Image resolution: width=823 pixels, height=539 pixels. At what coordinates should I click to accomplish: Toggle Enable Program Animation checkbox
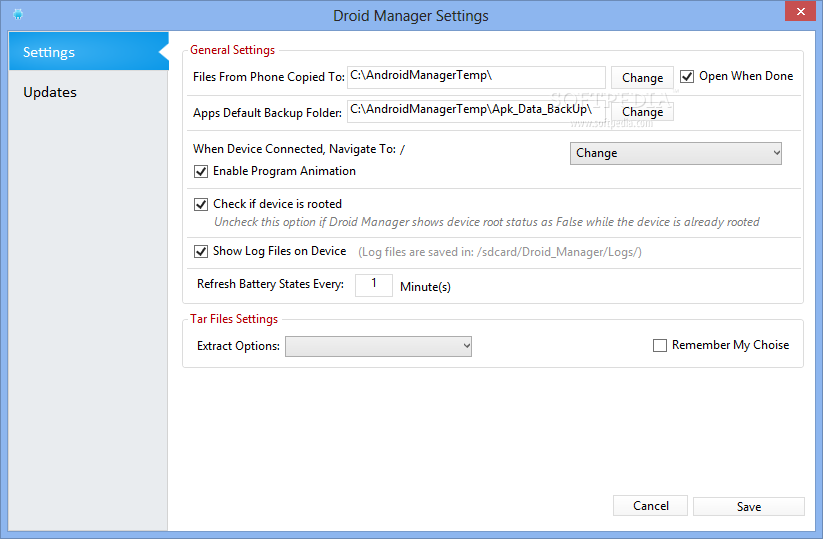[201, 171]
